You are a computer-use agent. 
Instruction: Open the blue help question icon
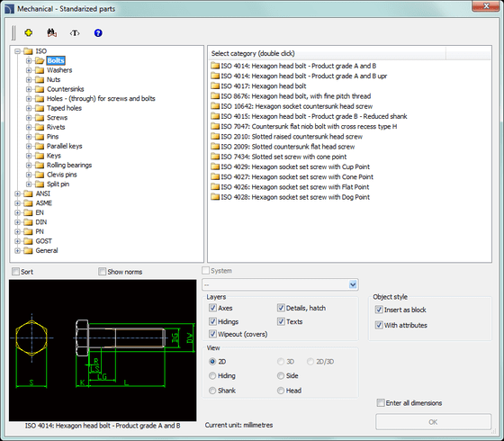(98, 32)
